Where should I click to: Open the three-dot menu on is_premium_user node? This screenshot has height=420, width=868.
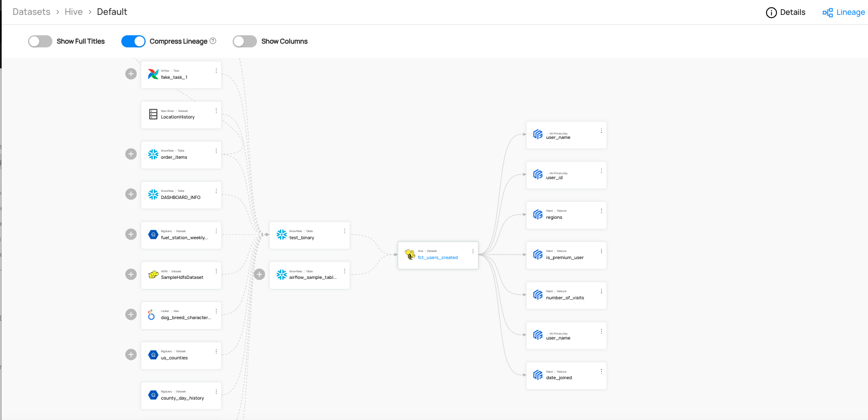point(601,251)
